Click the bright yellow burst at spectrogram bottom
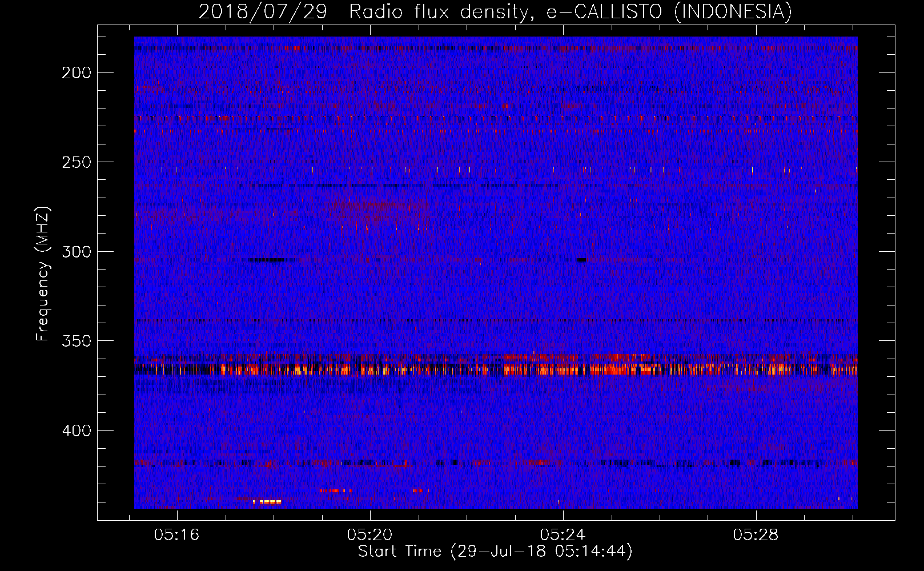Image resolution: width=924 pixels, height=571 pixels. pyautogui.click(x=268, y=502)
